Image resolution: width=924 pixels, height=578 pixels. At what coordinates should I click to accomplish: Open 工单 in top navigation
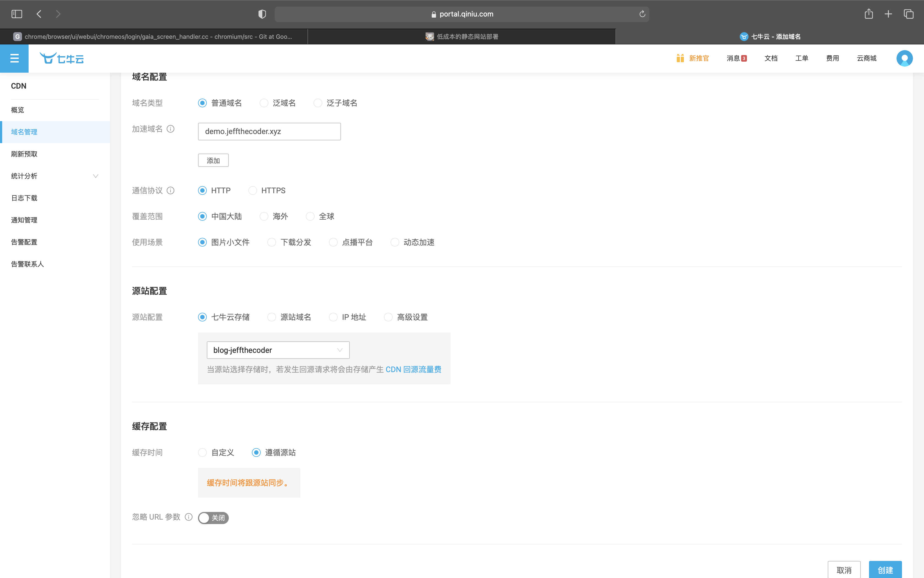[x=801, y=58]
